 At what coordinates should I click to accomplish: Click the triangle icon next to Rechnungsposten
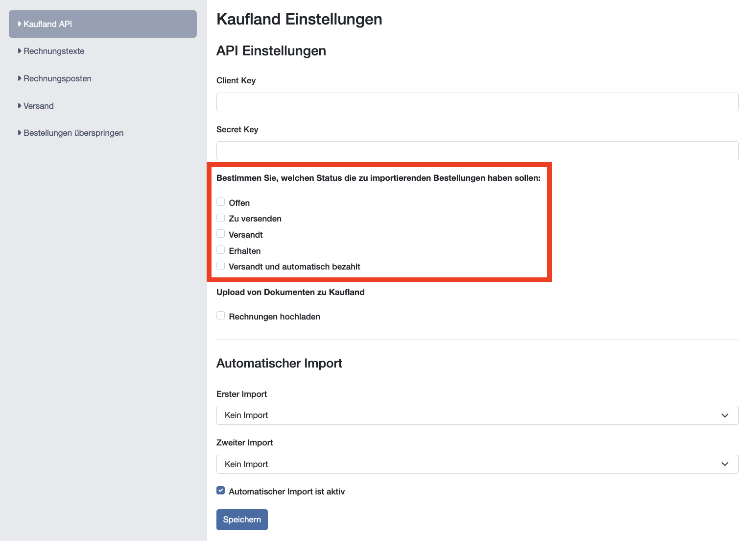pyautogui.click(x=20, y=78)
